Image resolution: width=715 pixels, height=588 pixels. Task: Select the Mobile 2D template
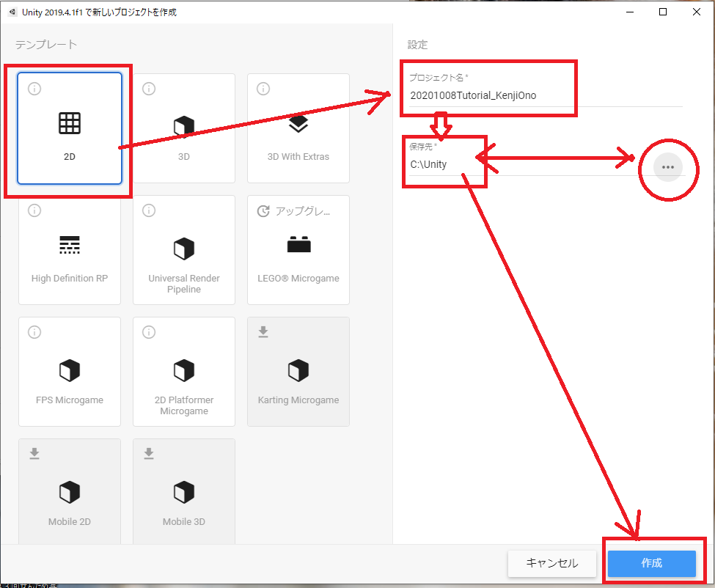pyautogui.click(x=70, y=491)
